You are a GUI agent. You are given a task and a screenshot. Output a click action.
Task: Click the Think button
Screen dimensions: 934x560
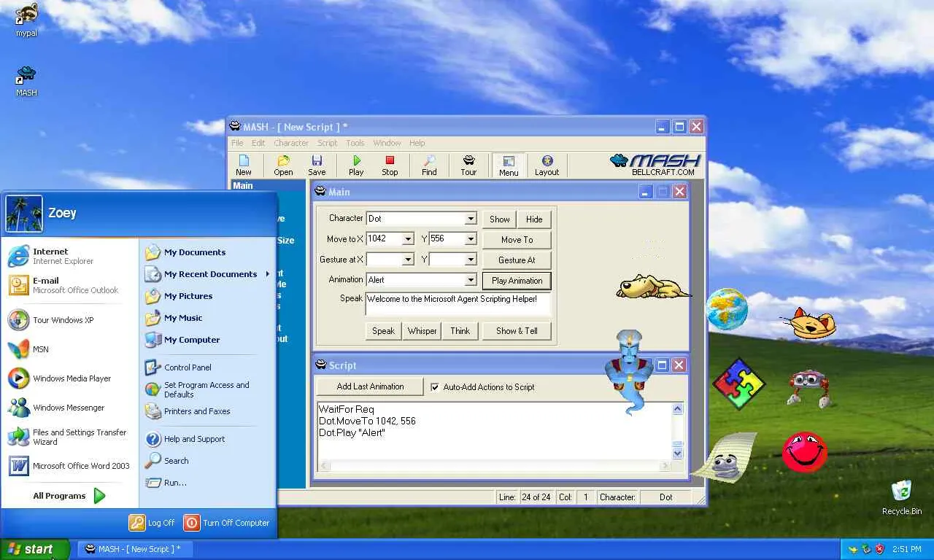460,330
